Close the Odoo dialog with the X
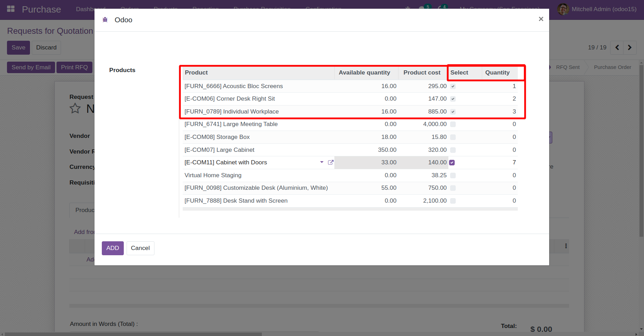This screenshot has height=336, width=644. 541,19
